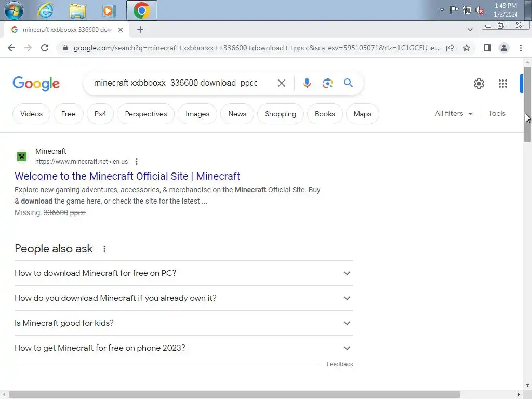532x399 pixels.
Task: Open the All filters dropdown
Action: (x=454, y=114)
